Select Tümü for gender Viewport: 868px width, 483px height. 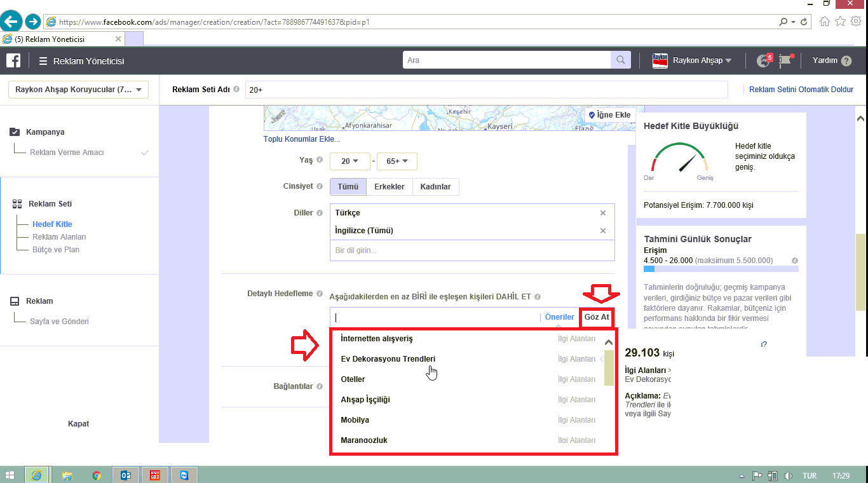point(348,187)
